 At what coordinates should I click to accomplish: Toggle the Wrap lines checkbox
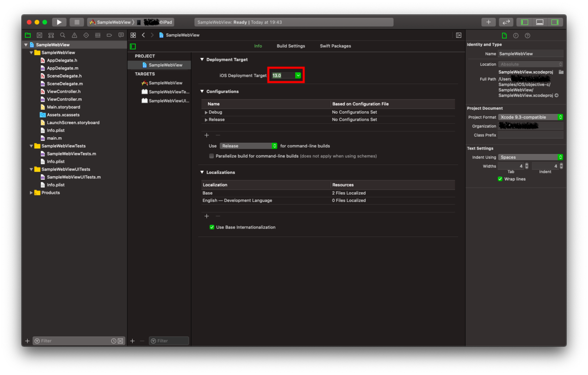pos(500,179)
